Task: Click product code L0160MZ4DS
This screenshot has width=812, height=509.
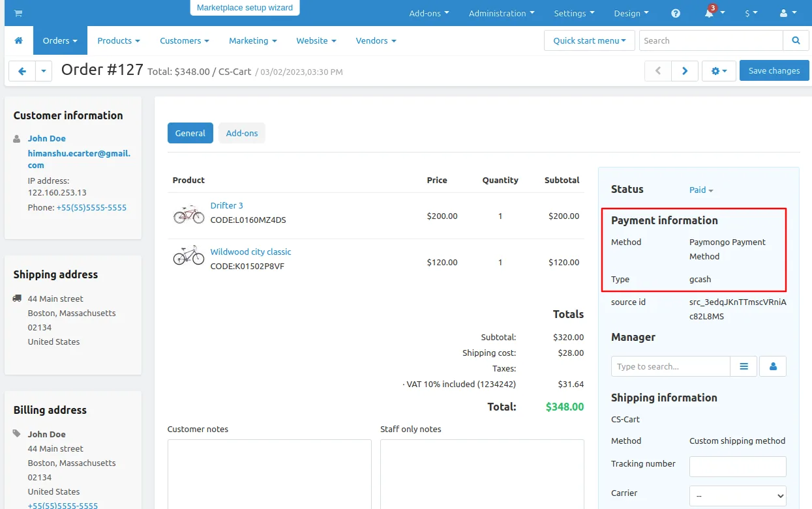Action: (248, 220)
